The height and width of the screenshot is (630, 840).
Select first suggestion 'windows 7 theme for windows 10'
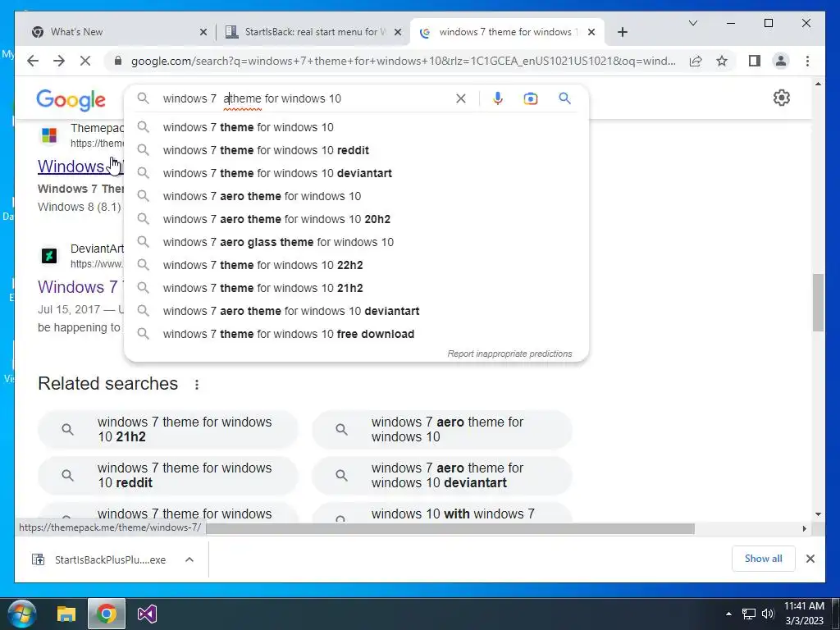[x=356, y=127]
